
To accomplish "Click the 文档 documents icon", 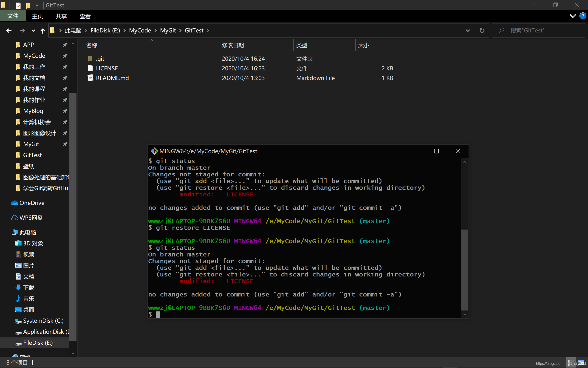I will (18, 276).
